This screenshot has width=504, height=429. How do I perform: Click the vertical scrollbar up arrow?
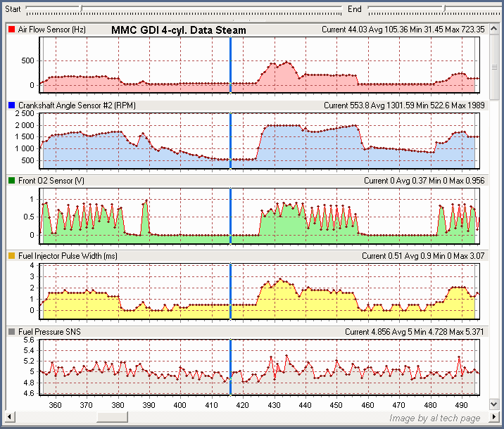[496, 29]
